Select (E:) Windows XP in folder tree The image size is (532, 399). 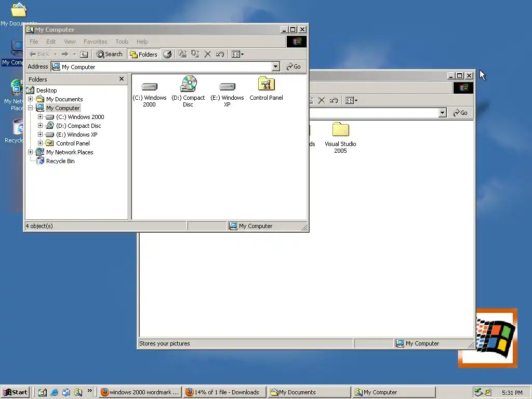(77, 135)
